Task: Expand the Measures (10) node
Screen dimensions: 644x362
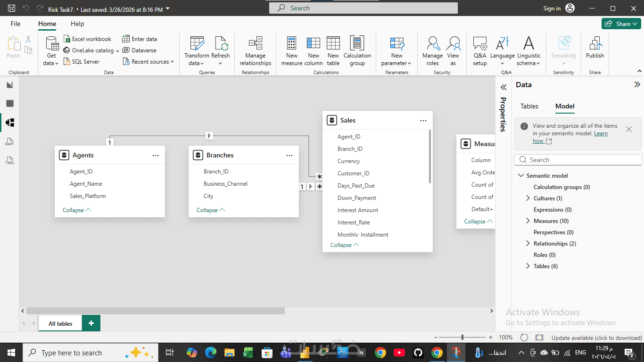Action: (528, 221)
